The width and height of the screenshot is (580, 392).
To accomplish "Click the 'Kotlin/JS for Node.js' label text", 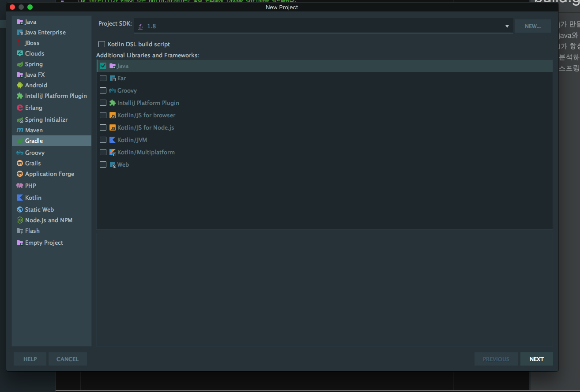I will [x=146, y=127].
